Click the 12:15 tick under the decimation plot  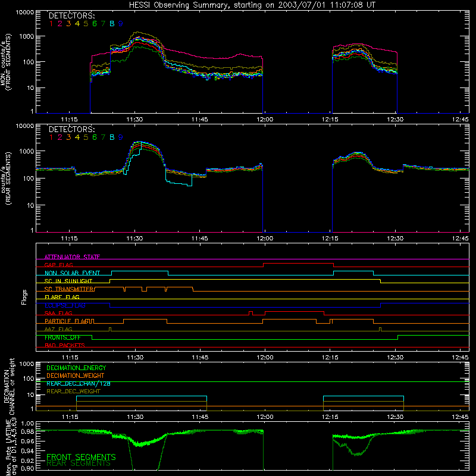point(330,417)
